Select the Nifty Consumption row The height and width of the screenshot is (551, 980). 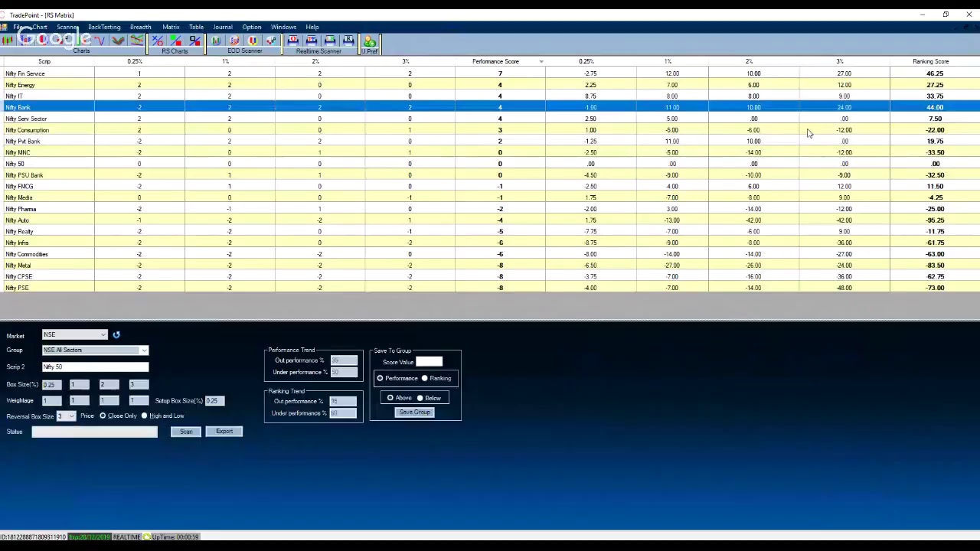pos(490,130)
